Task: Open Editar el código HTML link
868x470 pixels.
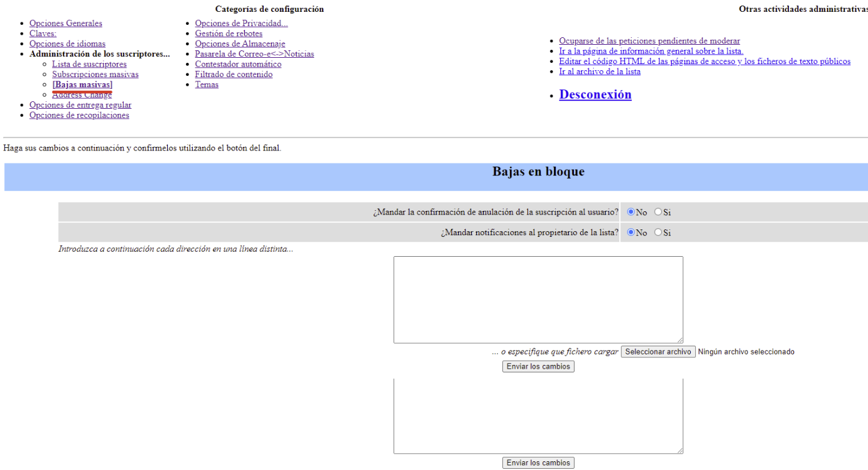Action: 704,62
